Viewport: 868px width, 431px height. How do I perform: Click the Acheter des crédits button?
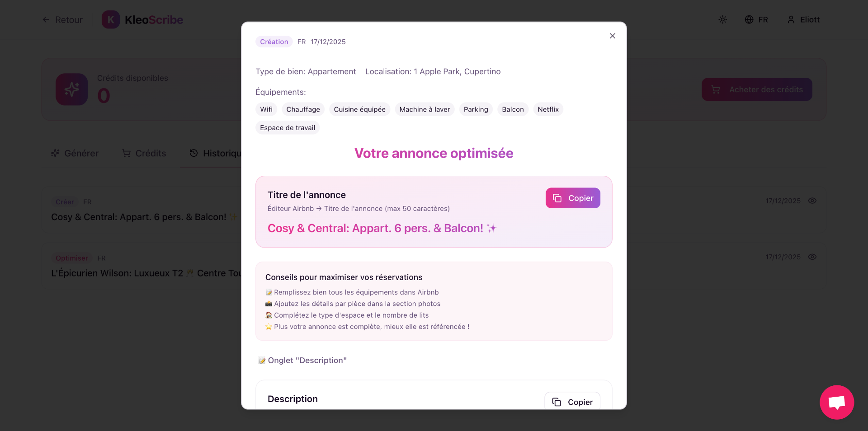coord(757,89)
